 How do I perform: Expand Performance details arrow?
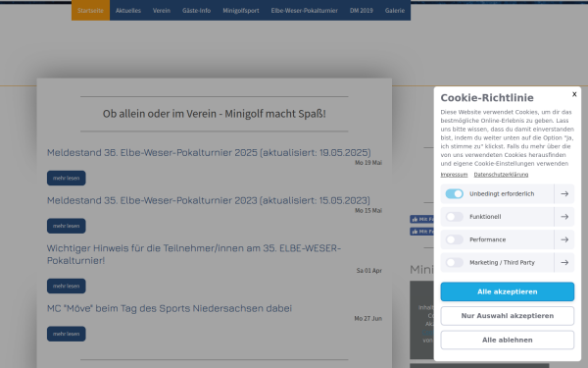coord(564,239)
